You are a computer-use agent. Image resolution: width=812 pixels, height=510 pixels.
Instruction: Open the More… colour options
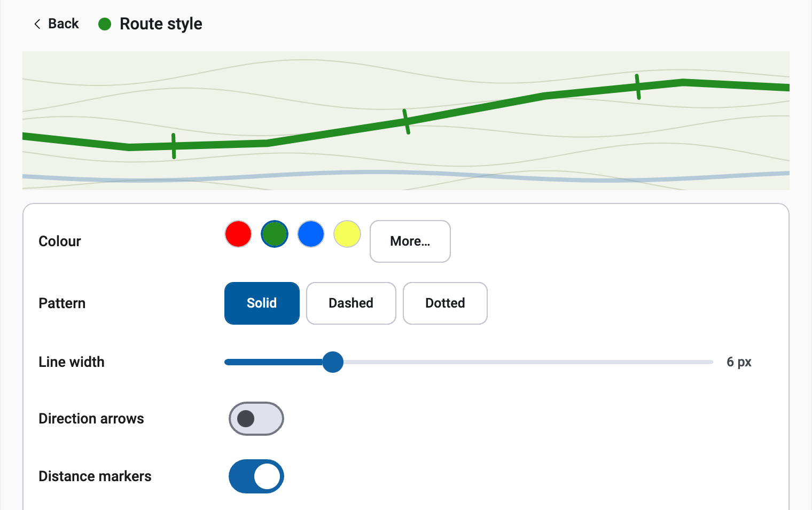[410, 241]
